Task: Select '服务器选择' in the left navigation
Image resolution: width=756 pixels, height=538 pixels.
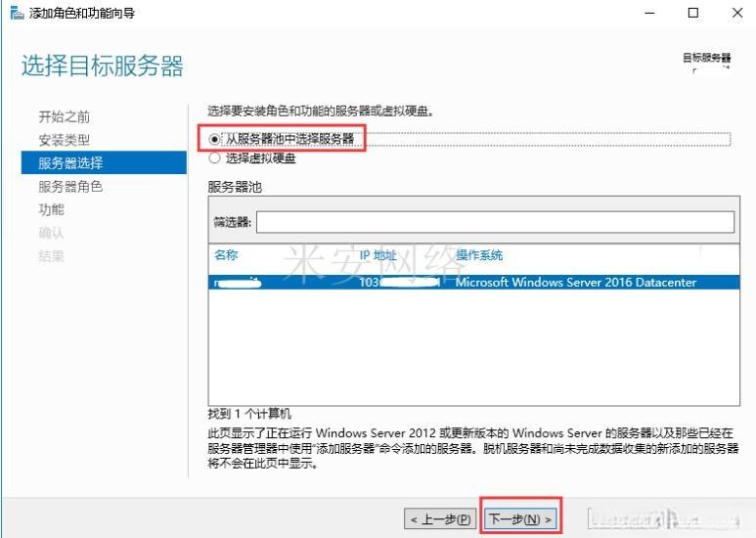Action: [x=70, y=163]
